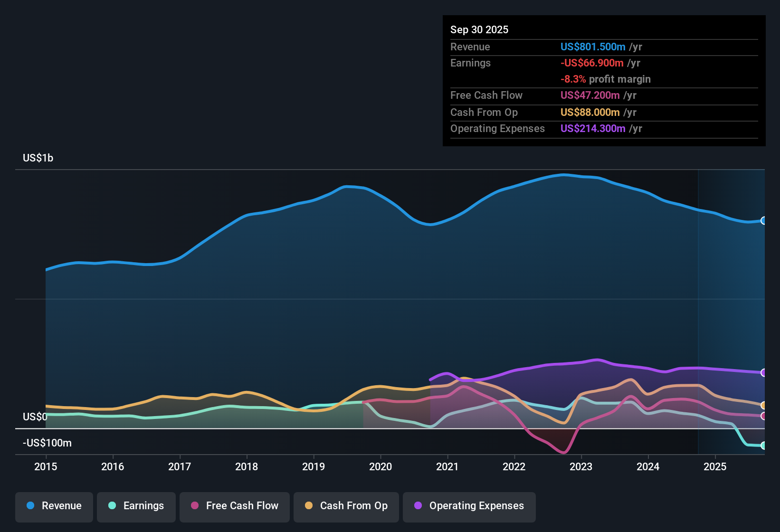Click the shaded forecast region after 2024
Image resolution: width=780 pixels, height=532 pixels.
tap(732, 285)
